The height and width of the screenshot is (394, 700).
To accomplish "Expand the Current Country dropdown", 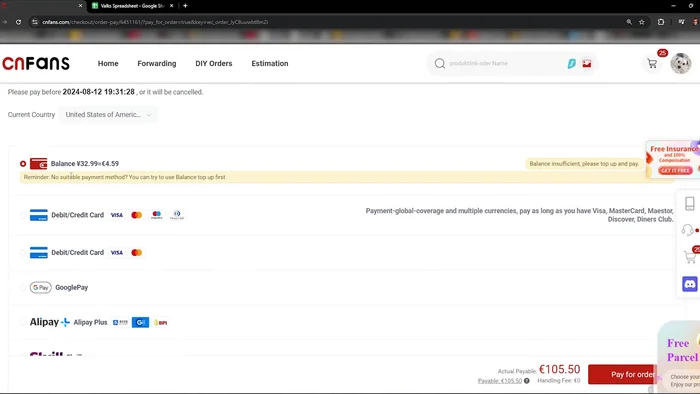I will pos(108,115).
